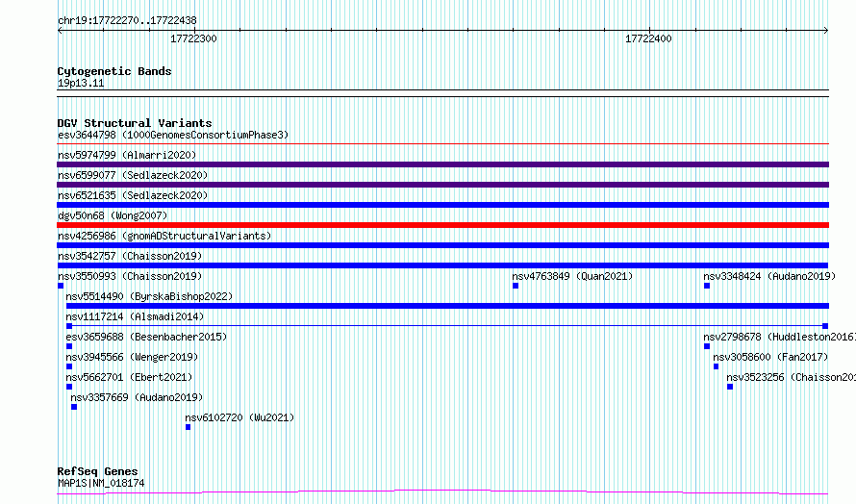Click the blue marker under nsv3945566

point(69,366)
